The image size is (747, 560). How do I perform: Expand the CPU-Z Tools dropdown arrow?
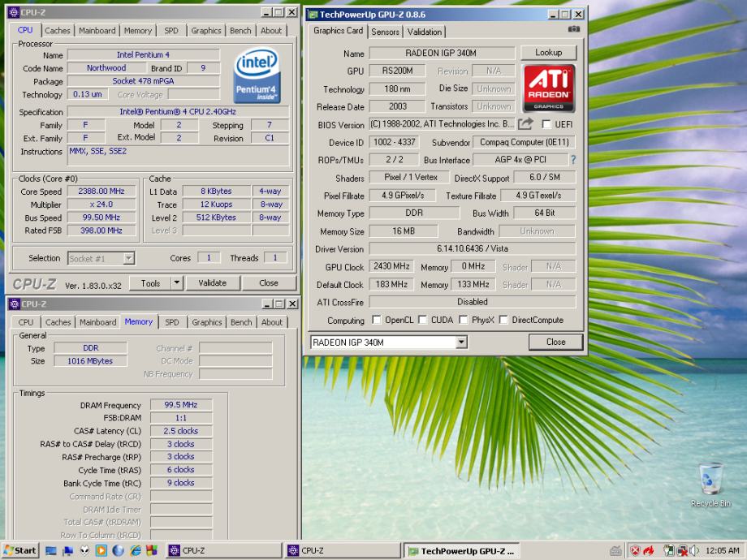177,283
